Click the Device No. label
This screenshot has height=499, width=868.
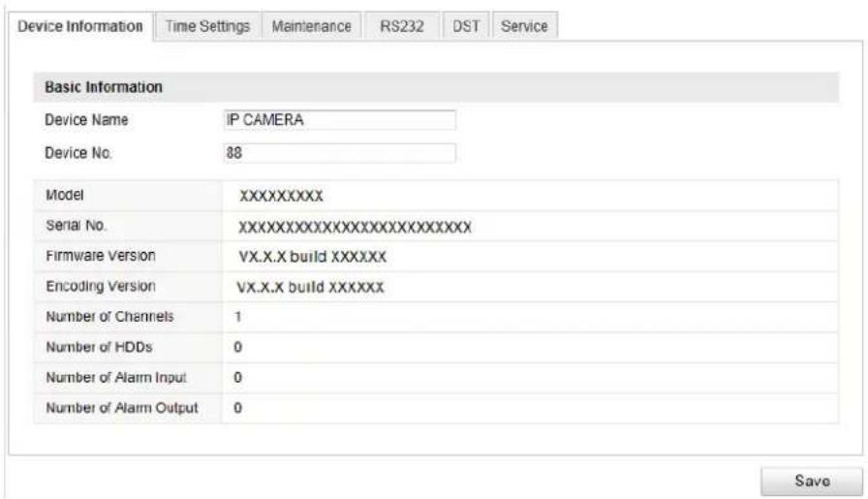(78, 153)
